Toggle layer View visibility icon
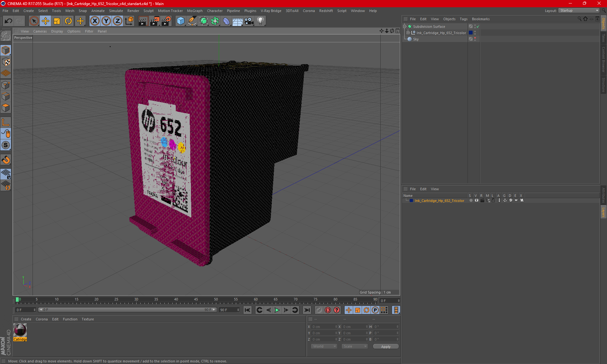607x364 pixels. [x=476, y=201]
